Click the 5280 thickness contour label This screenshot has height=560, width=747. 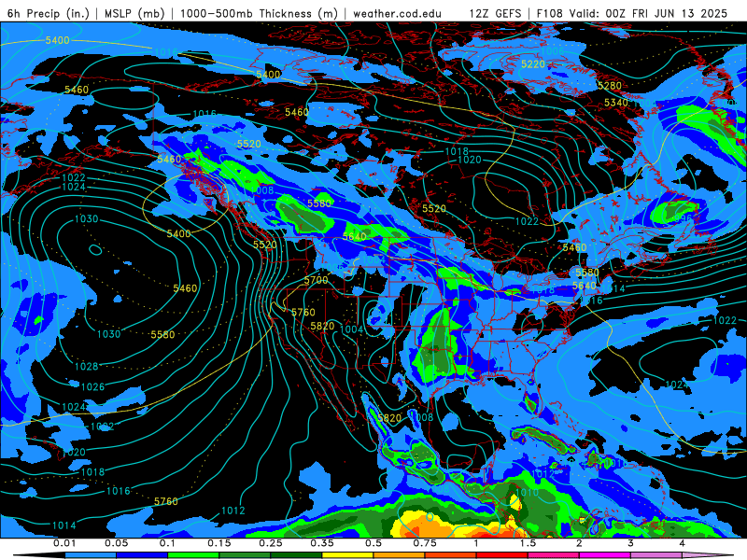coord(610,86)
